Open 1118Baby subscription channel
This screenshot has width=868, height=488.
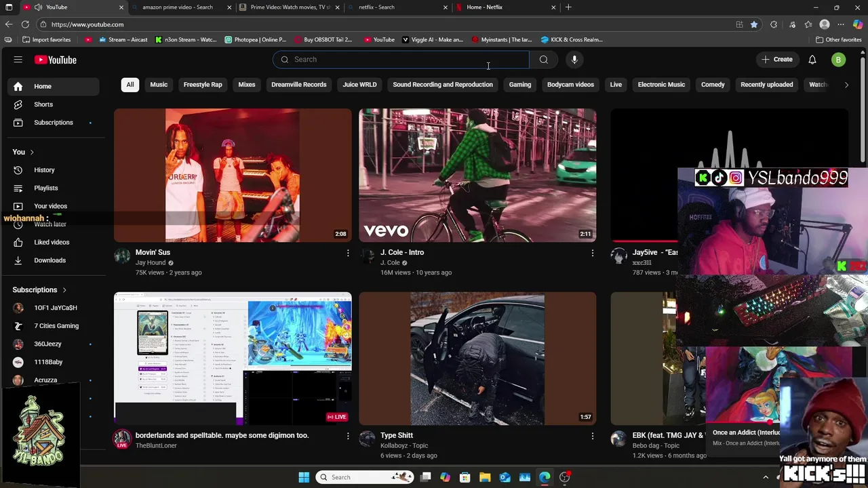[53, 362]
